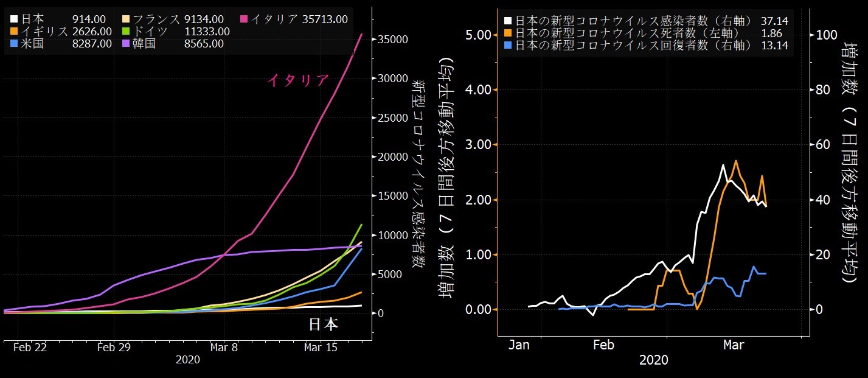The height and width of the screenshot is (378, 868).
Task: Click the pink イタリア annotation on the chart
Action: [x=298, y=81]
